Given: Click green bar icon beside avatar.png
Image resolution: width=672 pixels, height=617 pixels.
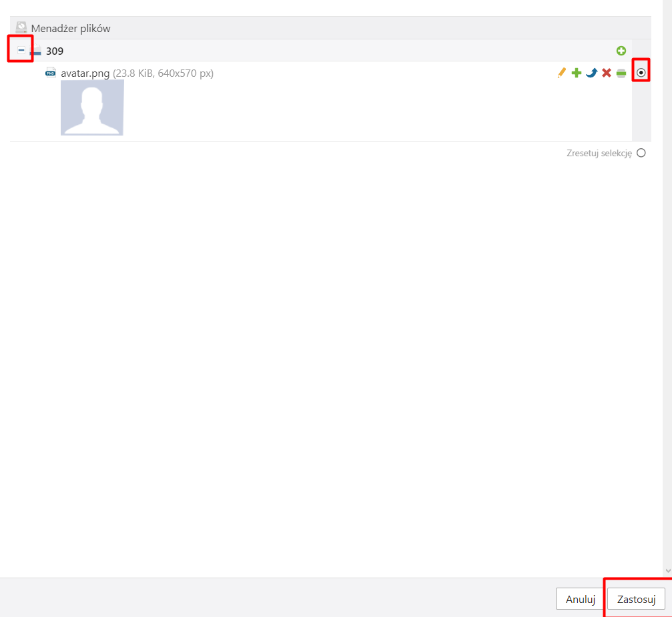Looking at the screenshot, I should tap(621, 73).
